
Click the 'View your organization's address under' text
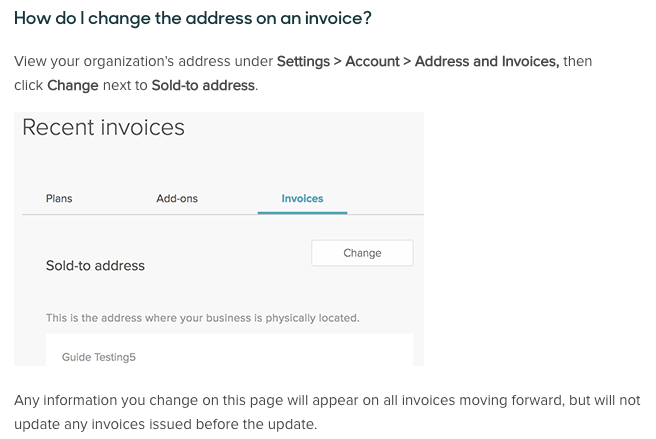pyautogui.click(x=144, y=61)
